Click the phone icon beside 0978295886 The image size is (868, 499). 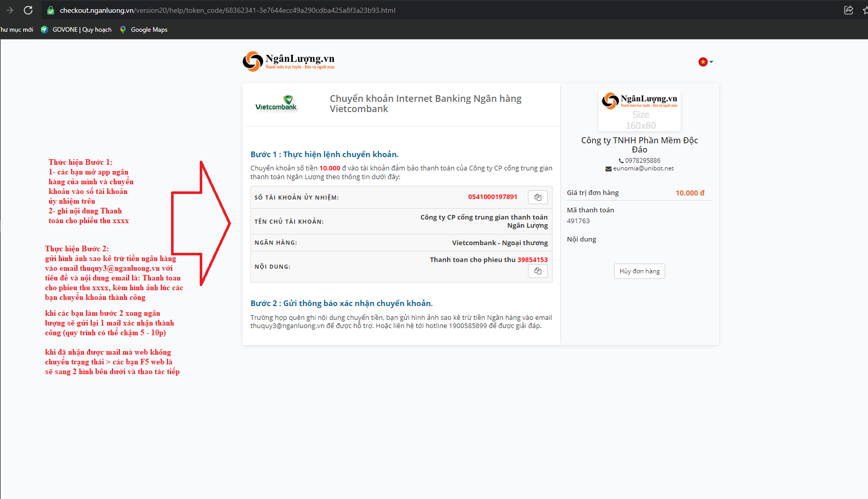click(621, 161)
